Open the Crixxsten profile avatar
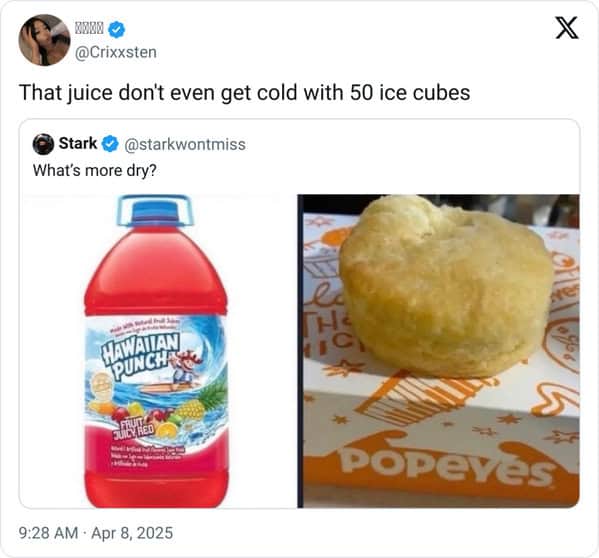Screen dimensions: 599x558 [x=44, y=40]
